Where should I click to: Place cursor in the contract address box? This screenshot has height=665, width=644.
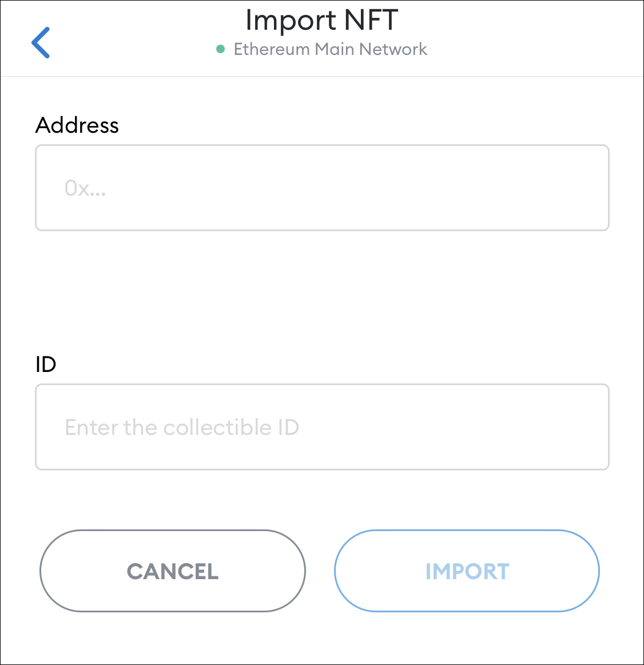pos(322,188)
